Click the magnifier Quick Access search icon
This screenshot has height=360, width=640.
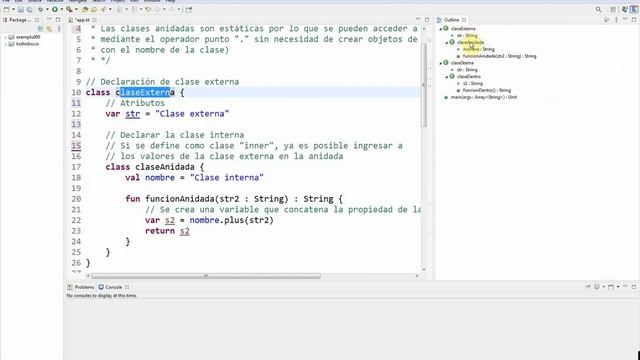(x=598, y=9)
